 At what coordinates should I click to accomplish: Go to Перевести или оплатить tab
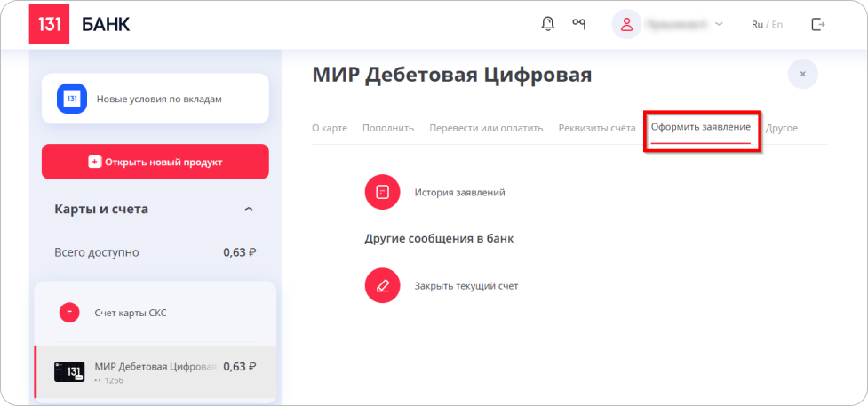[x=486, y=128]
